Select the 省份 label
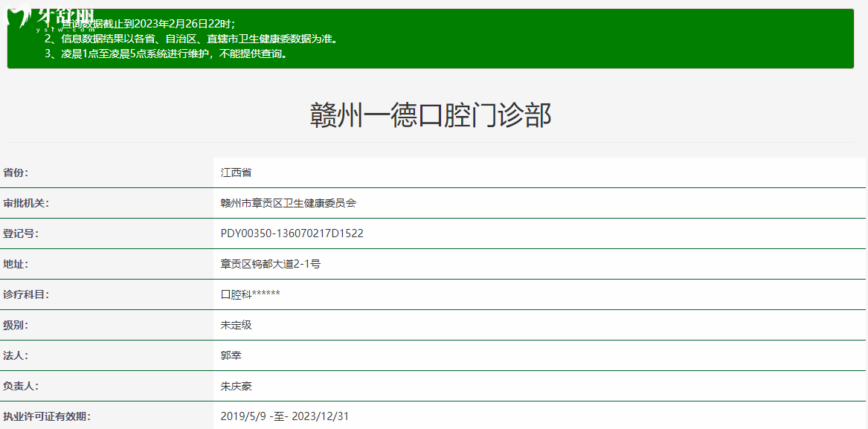Image resolution: width=868 pixels, height=429 pixels. [16, 172]
